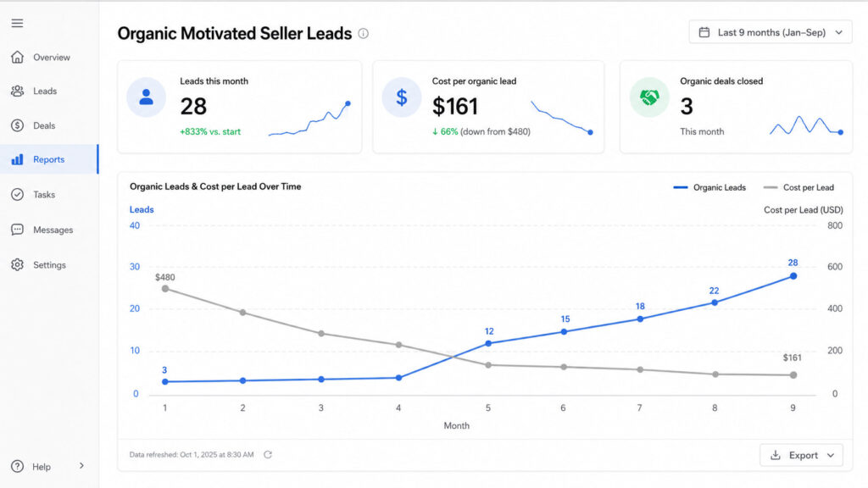The width and height of the screenshot is (868, 488).
Task: Click the "Organic Leads & Cost per Lead Over Time" title
Action: coord(215,186)
